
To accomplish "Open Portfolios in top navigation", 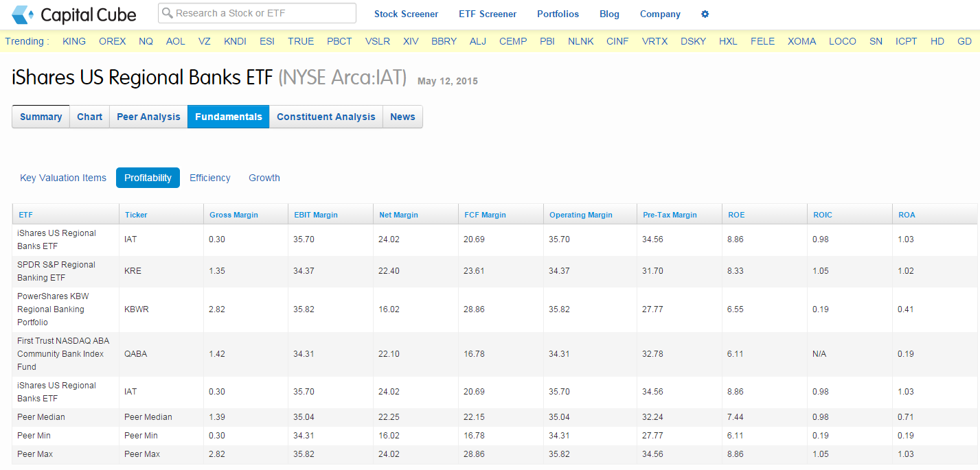I will tap(558, 14).
